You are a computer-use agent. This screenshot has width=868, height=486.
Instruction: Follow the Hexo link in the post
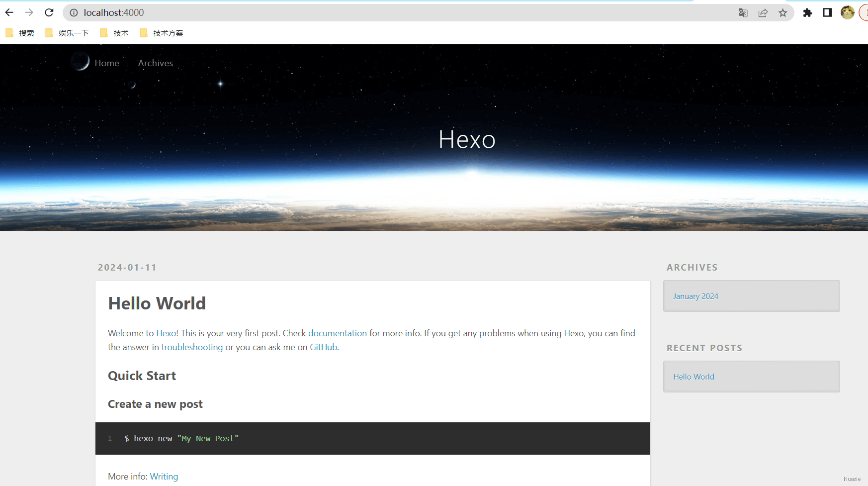[166, 333]
